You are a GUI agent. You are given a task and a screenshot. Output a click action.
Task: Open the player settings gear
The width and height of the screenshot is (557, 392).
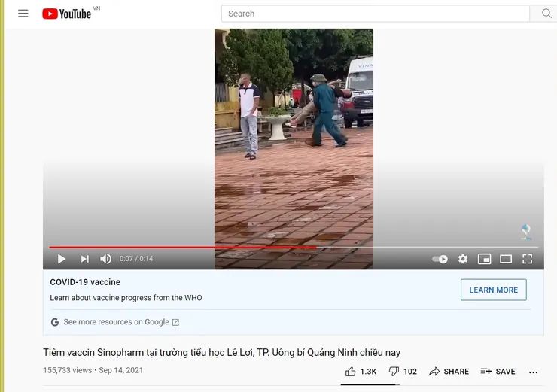pyautogui.click(x=462, y=259)
